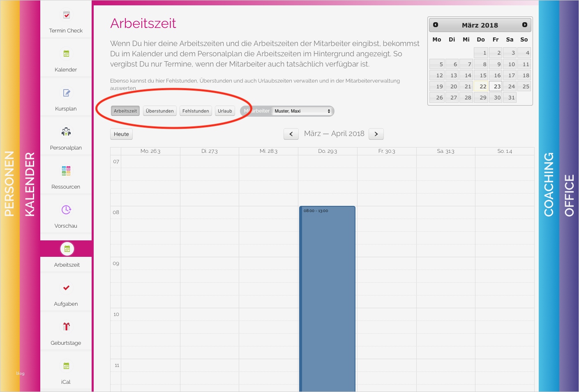The image size is (579, 392).
Task: Pick March 5 in the mini calendar
Action: pos(438,64)
